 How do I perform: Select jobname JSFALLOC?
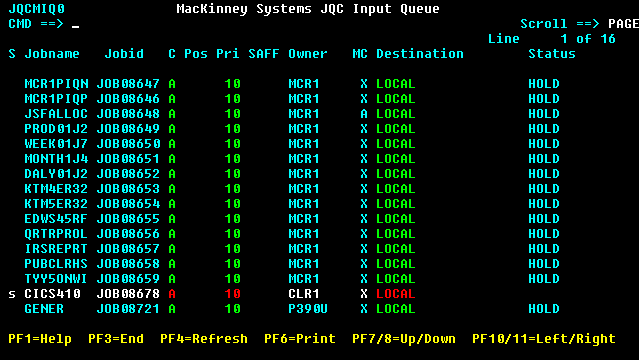tap(56, 114)
